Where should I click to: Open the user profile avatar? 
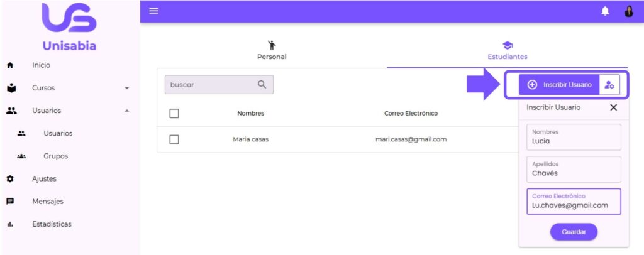[628, 11]
